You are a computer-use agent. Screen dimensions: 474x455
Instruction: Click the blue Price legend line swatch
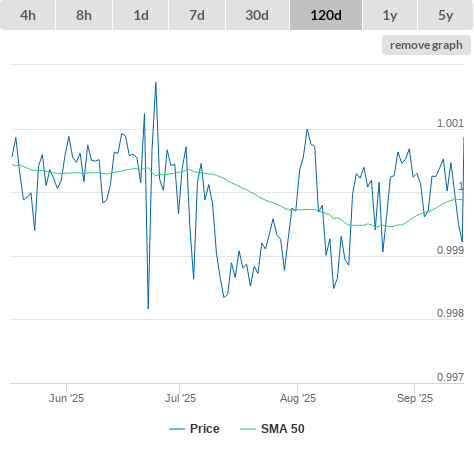[177, 429]
